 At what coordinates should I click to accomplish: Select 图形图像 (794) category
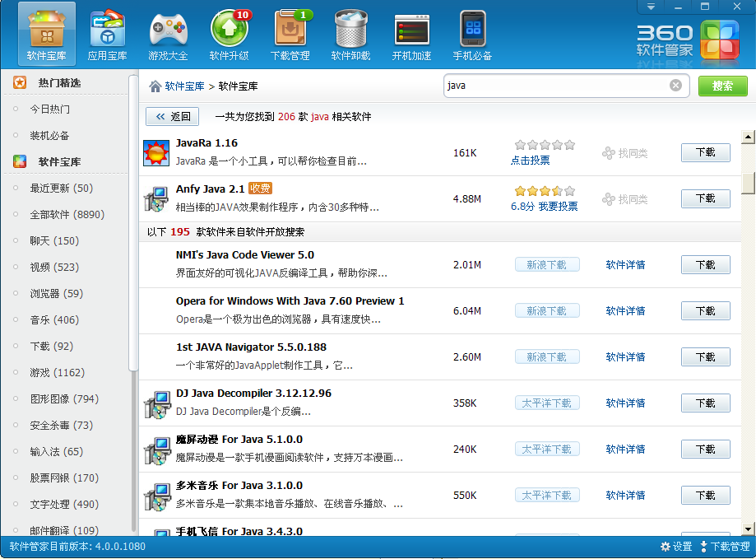pos(64,398)
